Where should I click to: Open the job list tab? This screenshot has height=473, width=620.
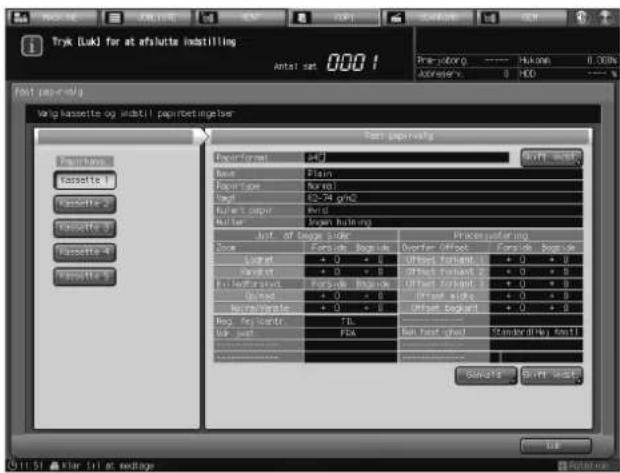point(146,17)
